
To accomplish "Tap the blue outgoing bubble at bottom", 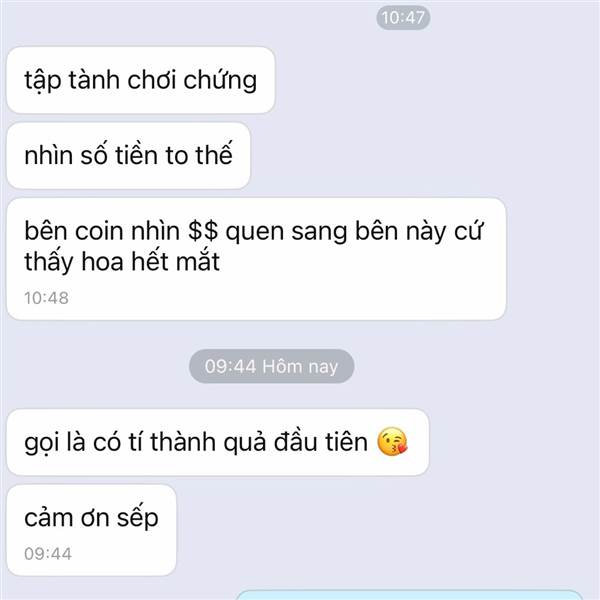I will pos(408,595).
